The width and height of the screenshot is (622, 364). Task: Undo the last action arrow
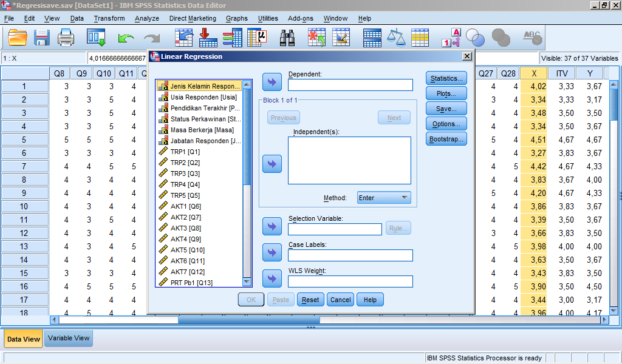pyautogui.click(x=126, y=38)
